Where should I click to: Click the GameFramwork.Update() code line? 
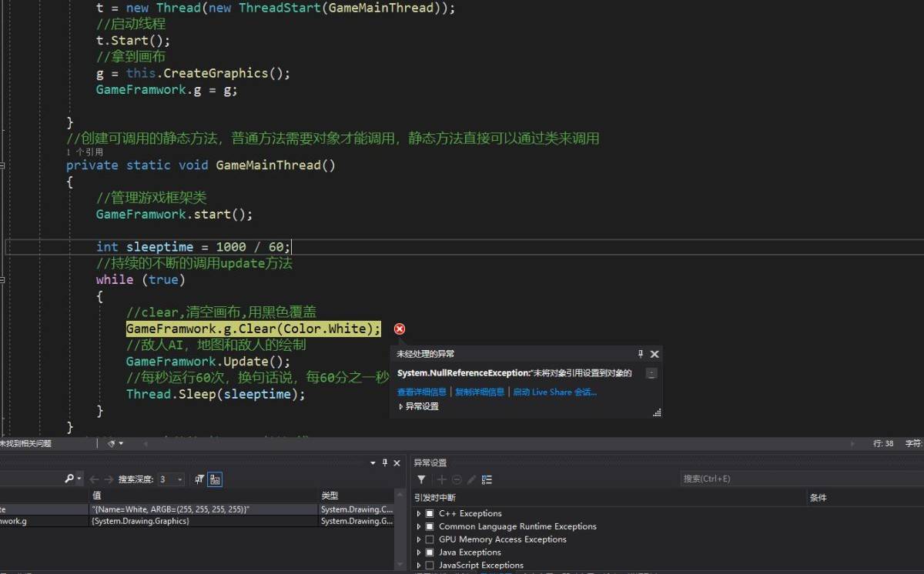[x=209, y=361]
